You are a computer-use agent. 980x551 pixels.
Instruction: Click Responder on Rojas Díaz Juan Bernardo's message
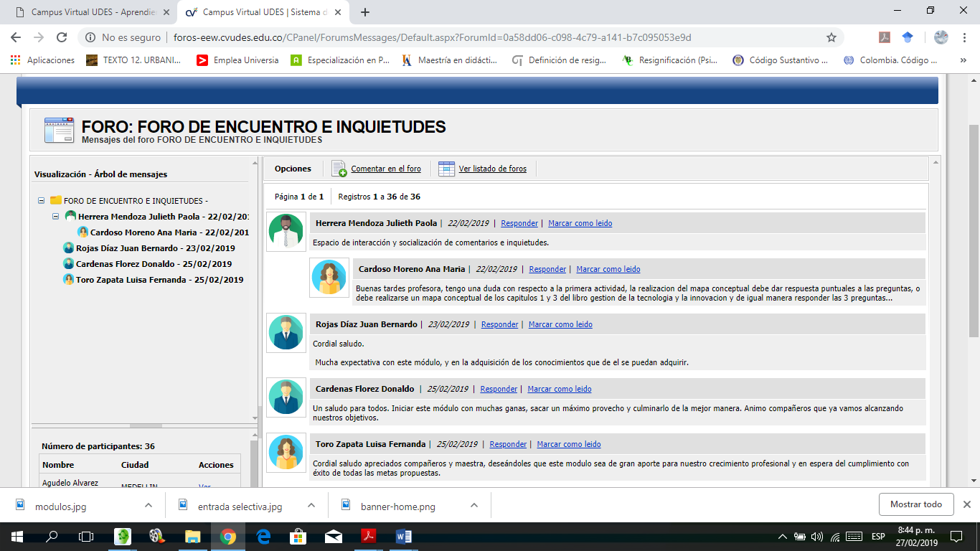499,324
